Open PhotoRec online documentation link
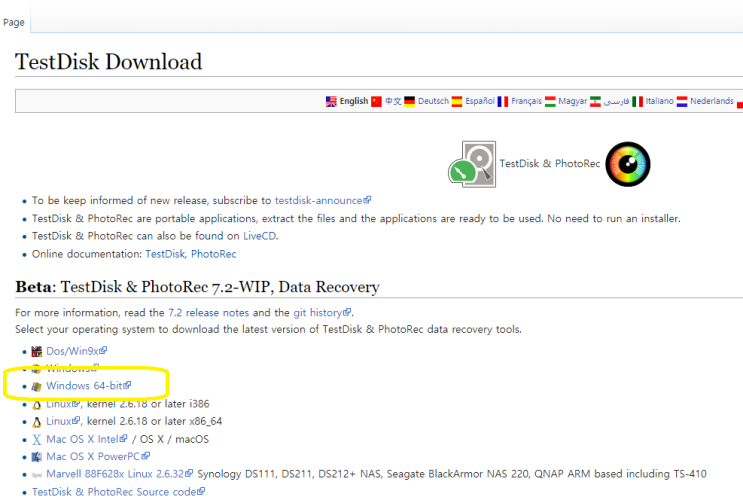 coord(213,254)
